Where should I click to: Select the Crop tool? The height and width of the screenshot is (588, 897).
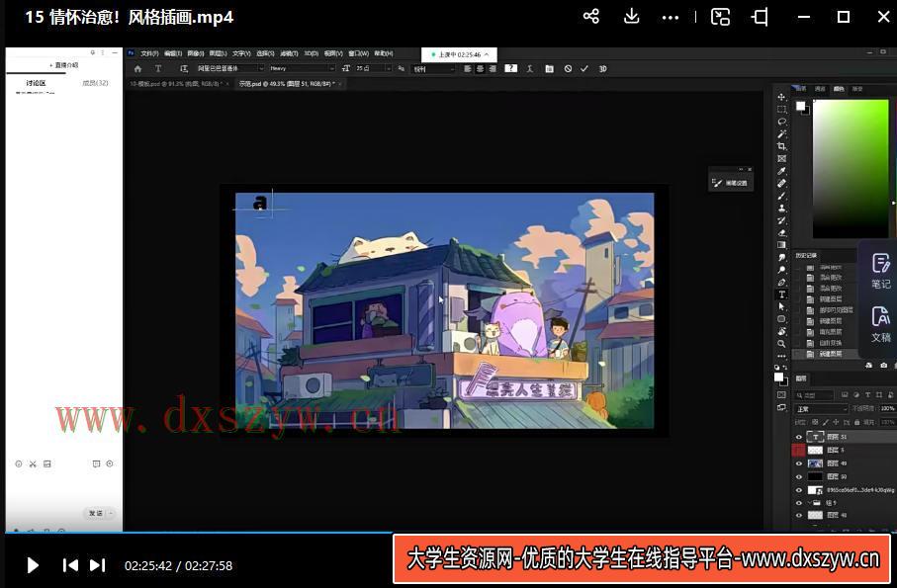781,146
